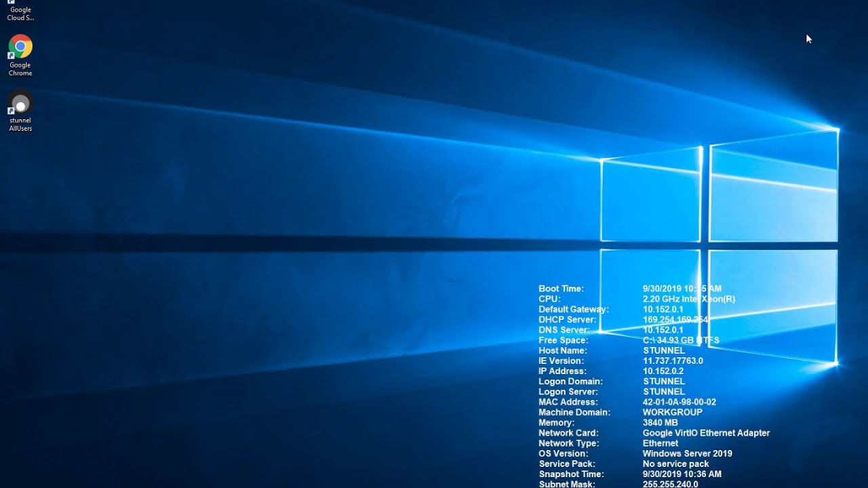
Task: Click the "DHCP Server:" label
Action: click(568, 319)
